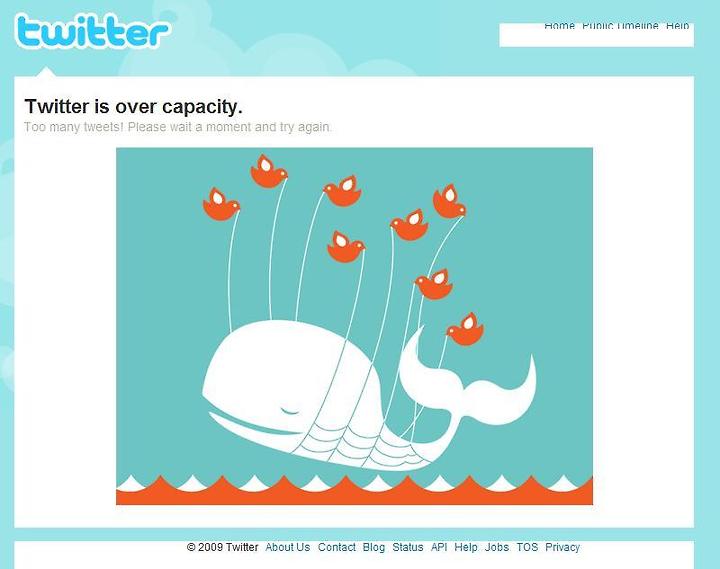Open the Privacy footer link
The image size is (720, 569).
coord(562,547)
